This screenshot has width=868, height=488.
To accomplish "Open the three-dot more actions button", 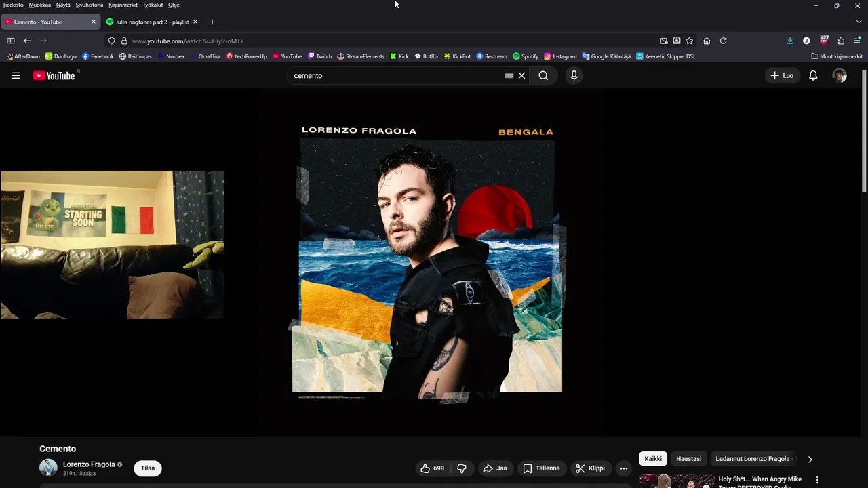I will pos(624,468).
